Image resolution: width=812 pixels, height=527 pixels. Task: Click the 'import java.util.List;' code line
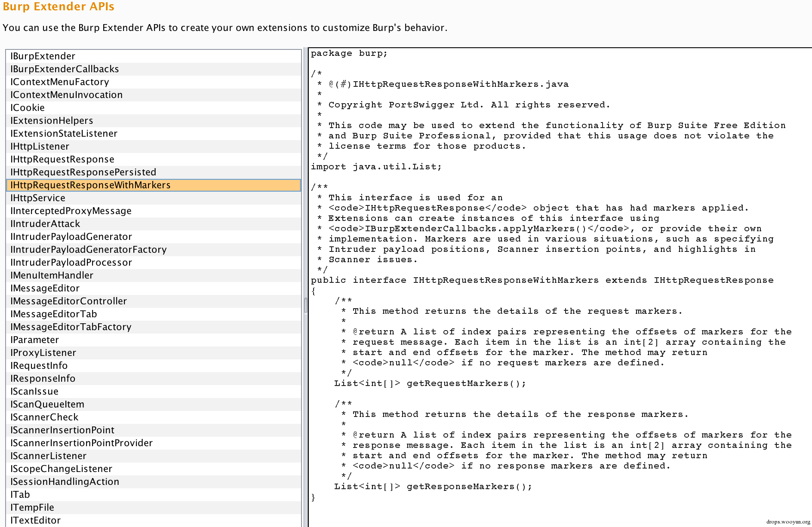[376, 167]
